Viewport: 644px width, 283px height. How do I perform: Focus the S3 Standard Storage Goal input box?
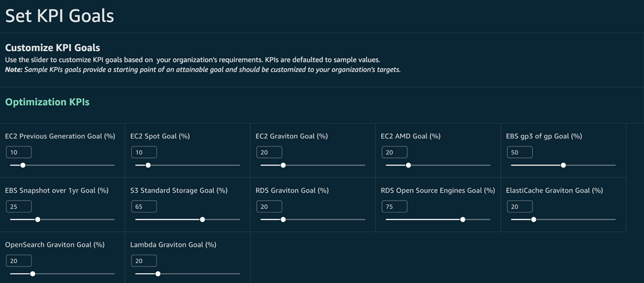click(144, 206)
